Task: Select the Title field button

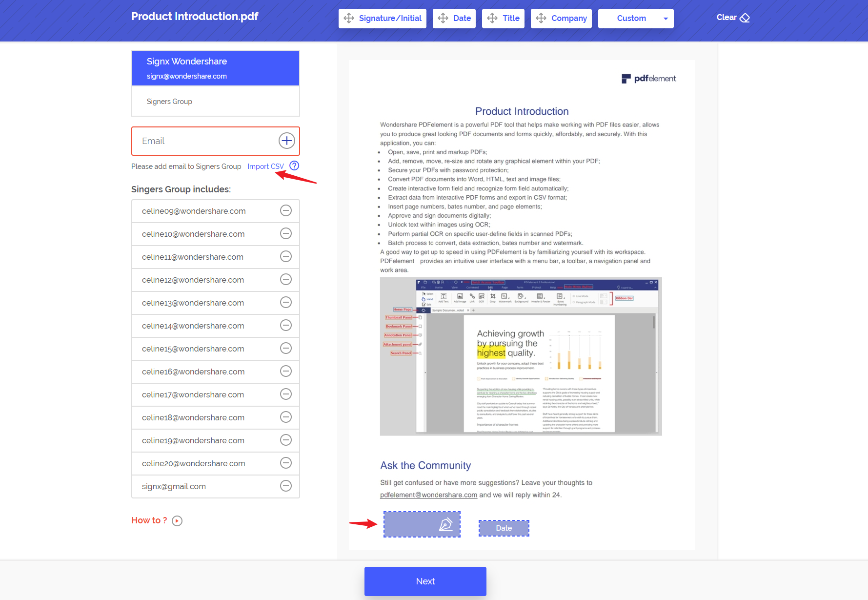Action: [x=503, y=19]
